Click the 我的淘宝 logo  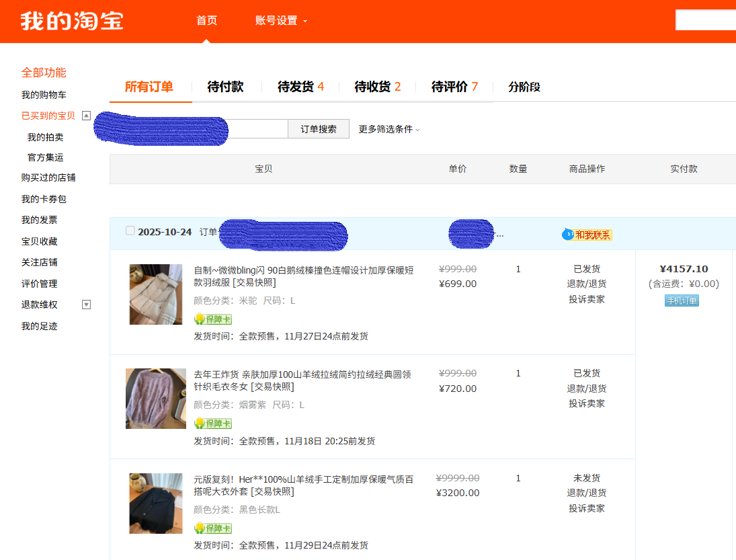[x=72, y=21]
